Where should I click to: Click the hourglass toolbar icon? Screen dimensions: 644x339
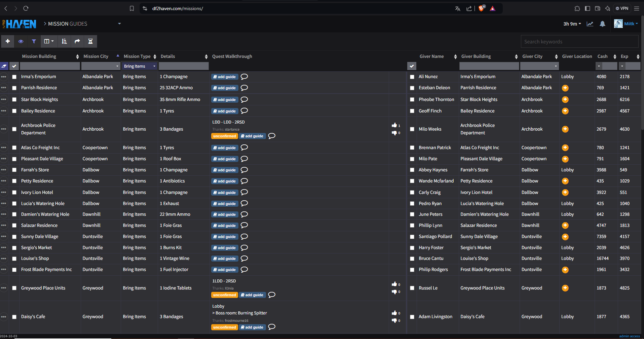[90, 41]
